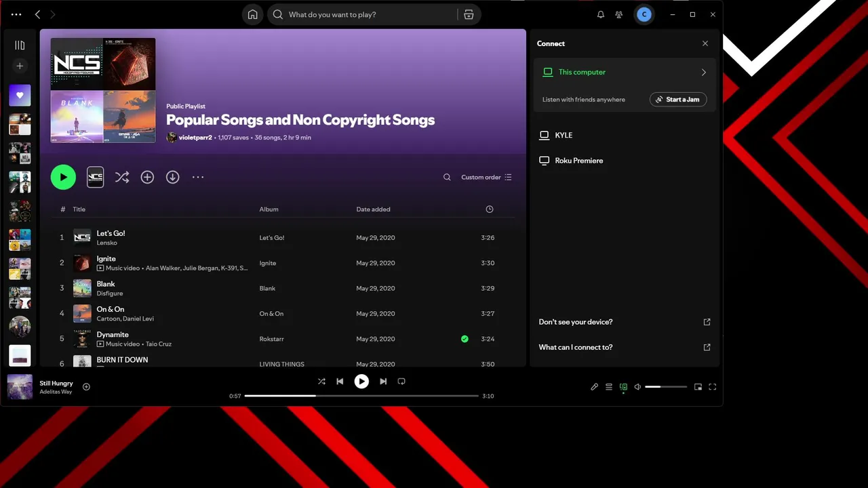This screenshot has height=488, width=868.
Task: Go forward with the right arrow
Action: (53, 14)
